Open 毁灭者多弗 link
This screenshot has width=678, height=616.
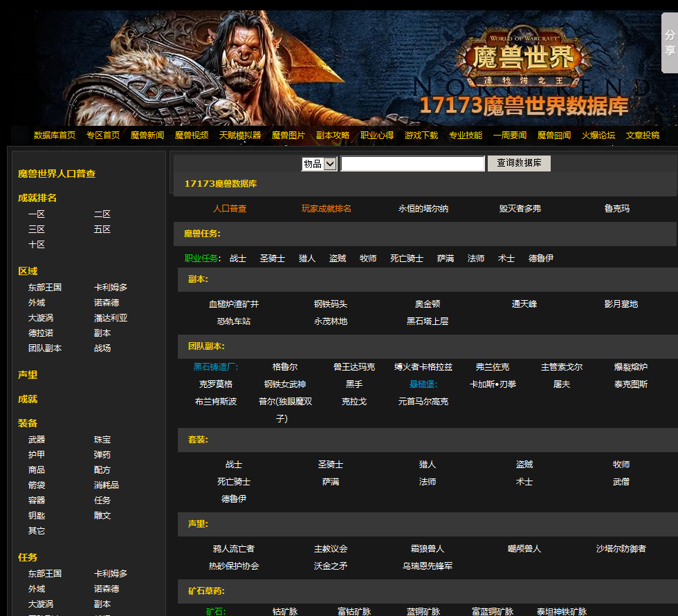[x=520, y=209]
